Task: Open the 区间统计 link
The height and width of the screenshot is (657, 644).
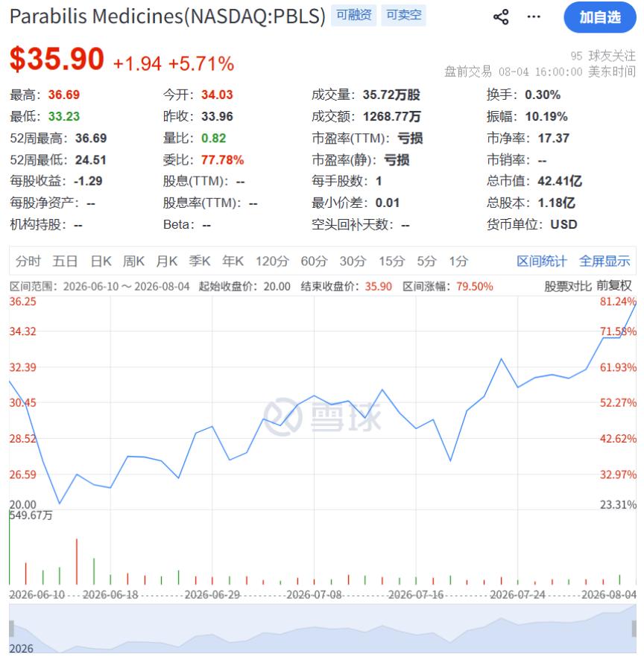Action: (541, 261)
